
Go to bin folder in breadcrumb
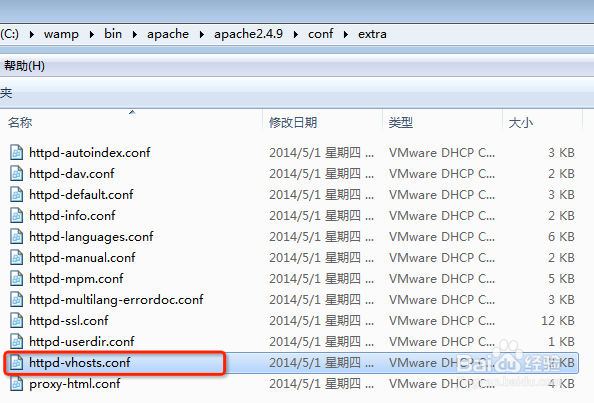113,34
